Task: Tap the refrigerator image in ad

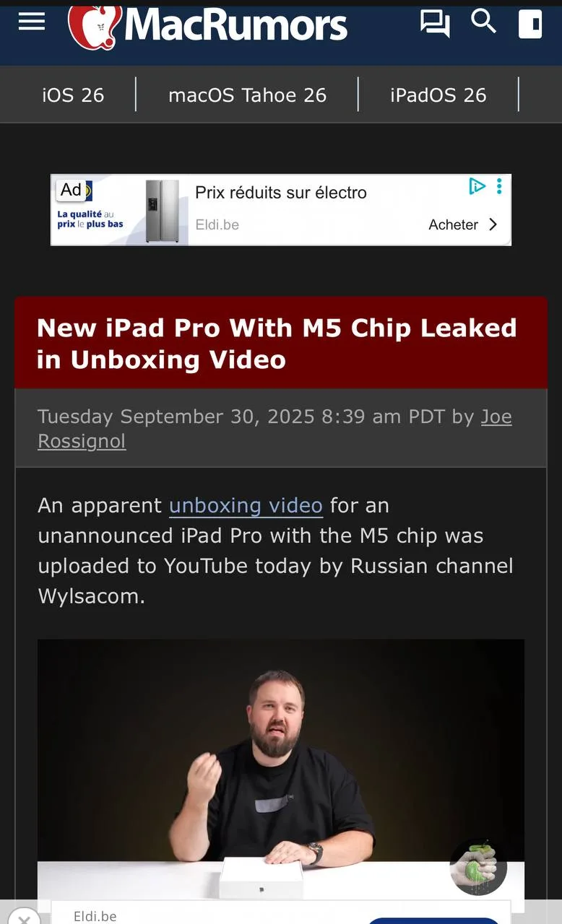Action: [x=162, y=211]
